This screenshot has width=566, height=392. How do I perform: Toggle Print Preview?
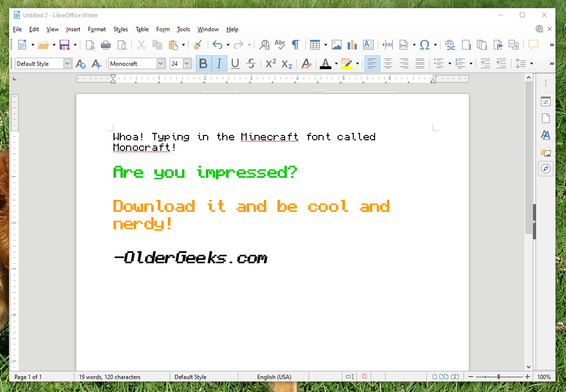tap(122, 45)
